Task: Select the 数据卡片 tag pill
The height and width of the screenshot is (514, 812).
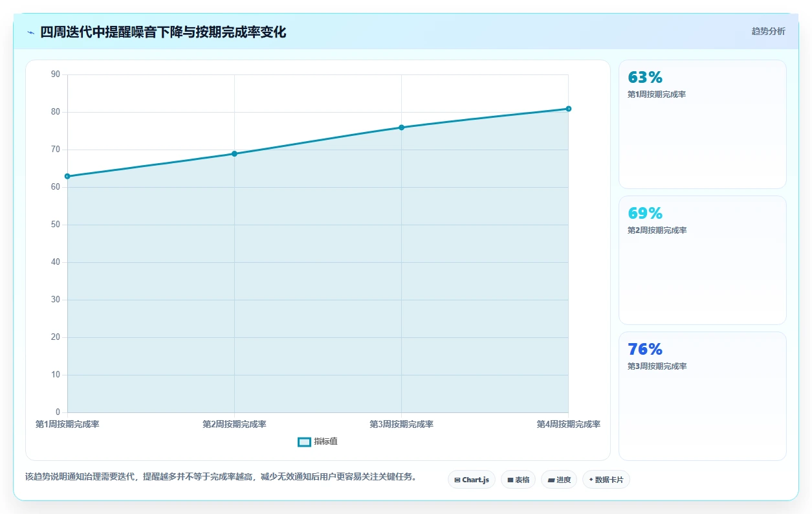Action: point(606,480)
